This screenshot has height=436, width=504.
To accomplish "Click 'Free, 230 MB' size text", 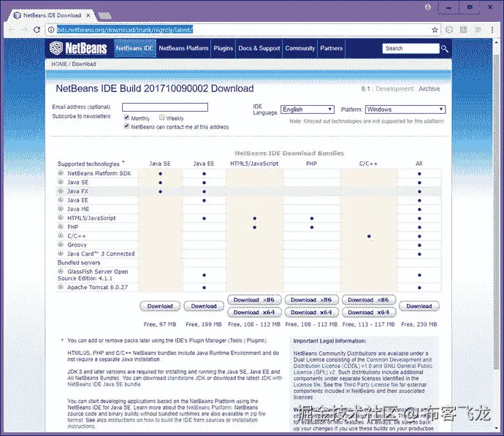I will click(419, 324).
